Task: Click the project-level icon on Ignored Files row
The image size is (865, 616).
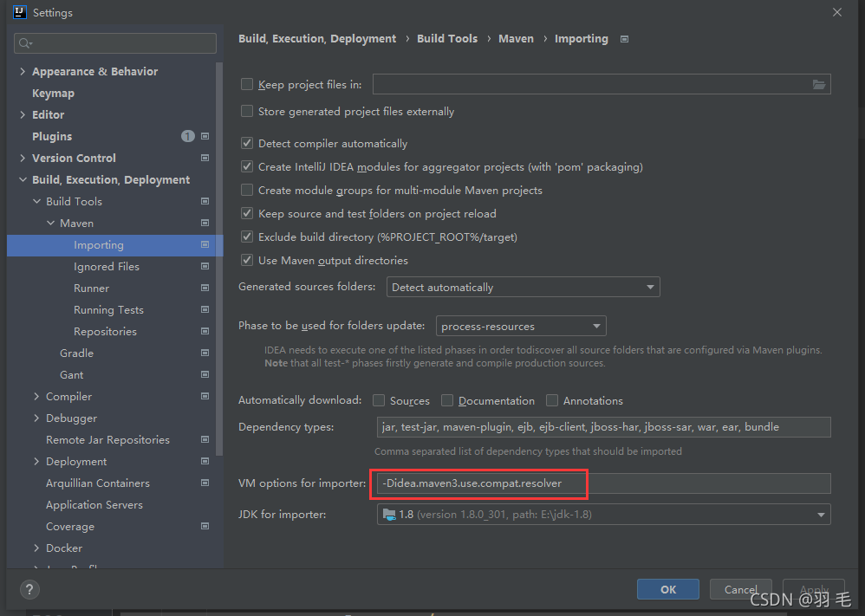Action: 205,266
